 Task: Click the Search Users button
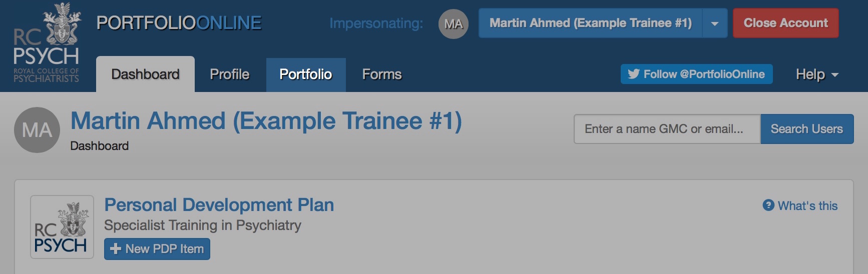(806, 129)
